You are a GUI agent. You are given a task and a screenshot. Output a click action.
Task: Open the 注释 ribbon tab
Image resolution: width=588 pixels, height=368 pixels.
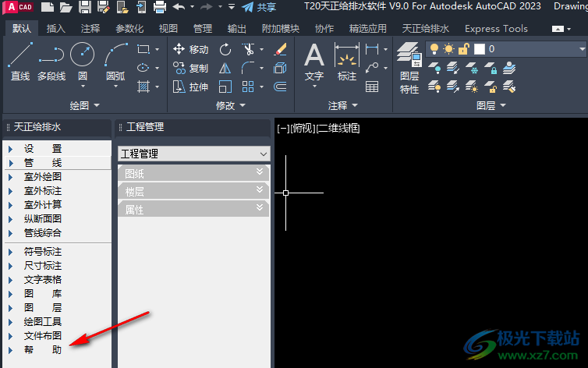(x=90, y=29)
